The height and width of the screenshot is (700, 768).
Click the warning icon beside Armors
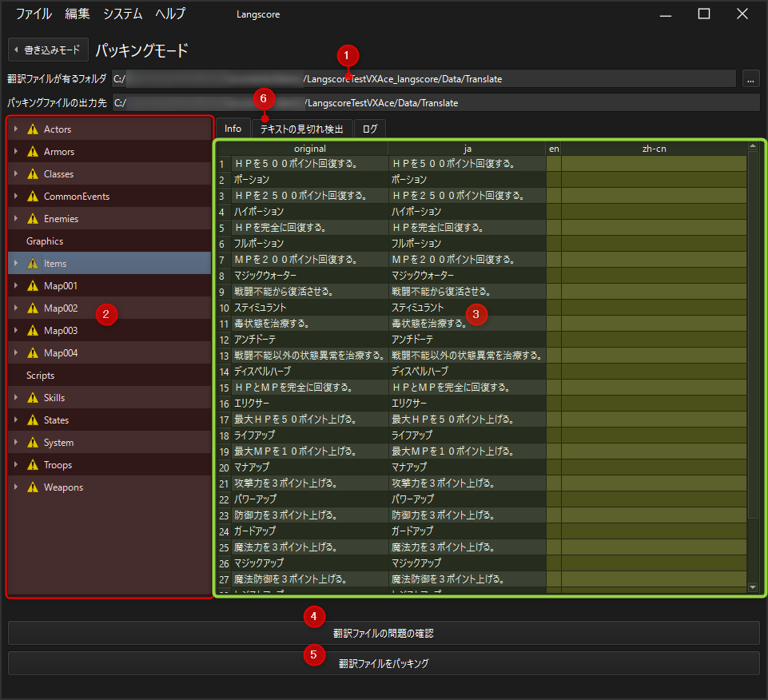pyautogui.click(x=33, y=152)
